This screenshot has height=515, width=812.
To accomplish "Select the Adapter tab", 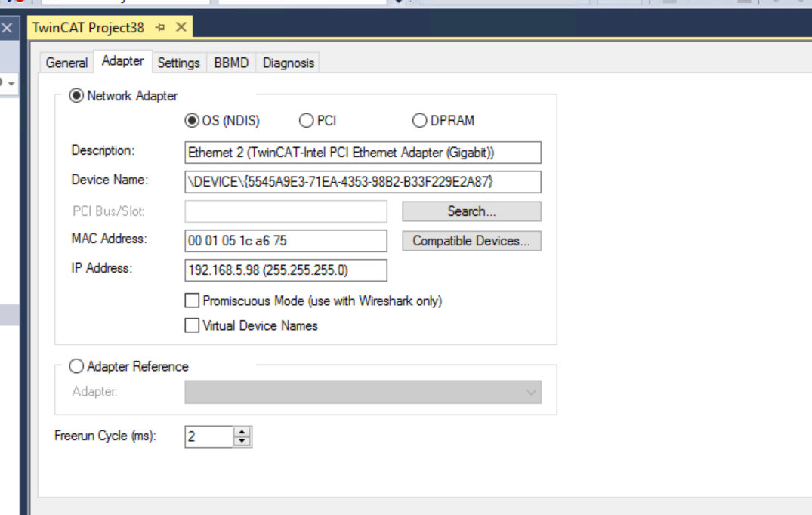I will click(x=122, y=61).
